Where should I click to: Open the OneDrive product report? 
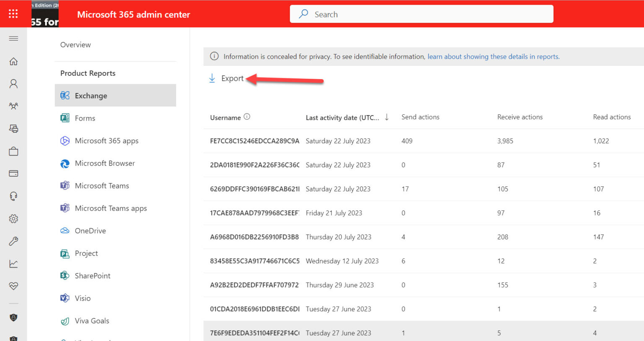coord(91,230)
